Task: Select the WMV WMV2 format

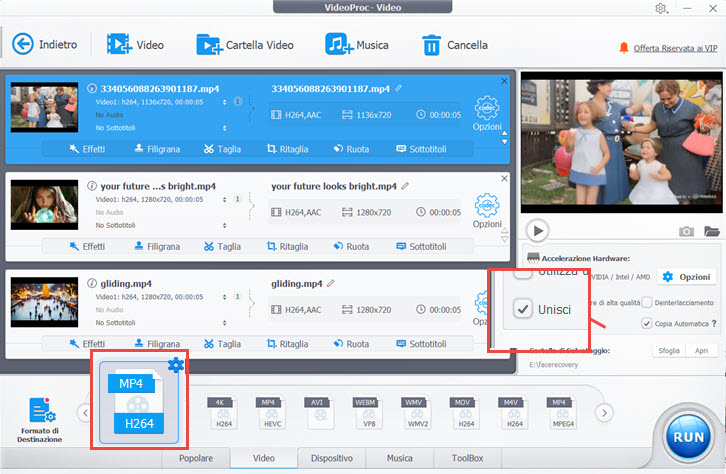Action: tap(418, 412)
